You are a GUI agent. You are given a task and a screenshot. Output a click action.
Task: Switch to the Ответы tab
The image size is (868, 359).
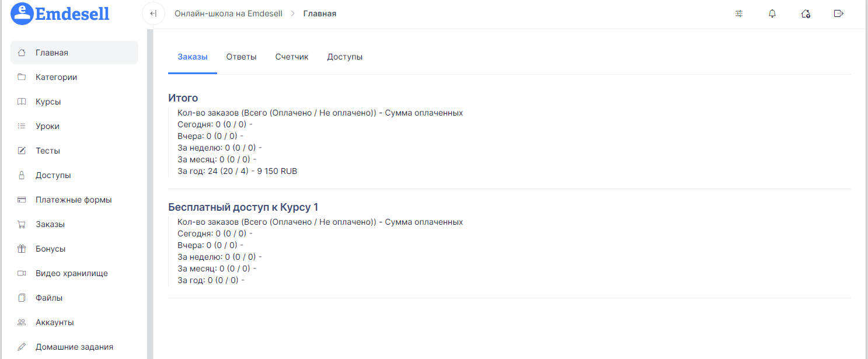point(241,57)
